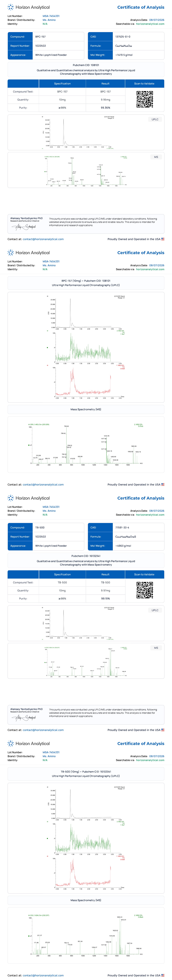
Task: Open the BPC-157 mass spectrum with the 708.62 peak
Action: (86, 444)
